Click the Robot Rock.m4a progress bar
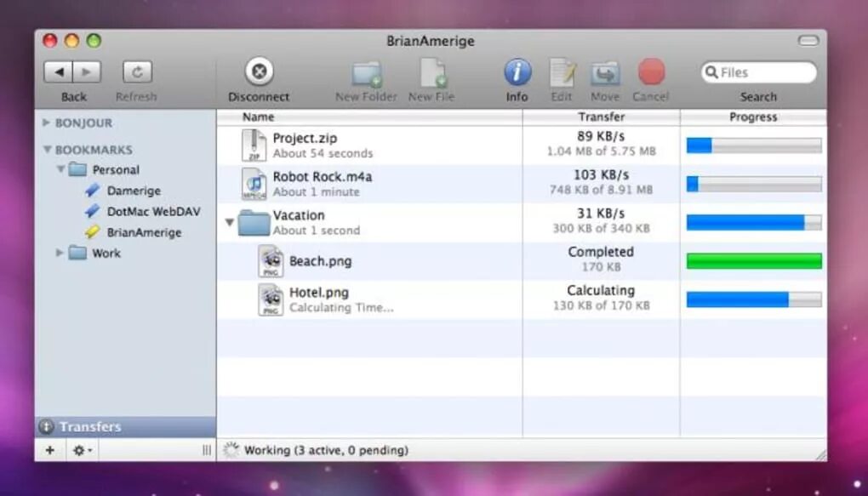868x496 pixels. pyautogui.click(x=754, y=184)
